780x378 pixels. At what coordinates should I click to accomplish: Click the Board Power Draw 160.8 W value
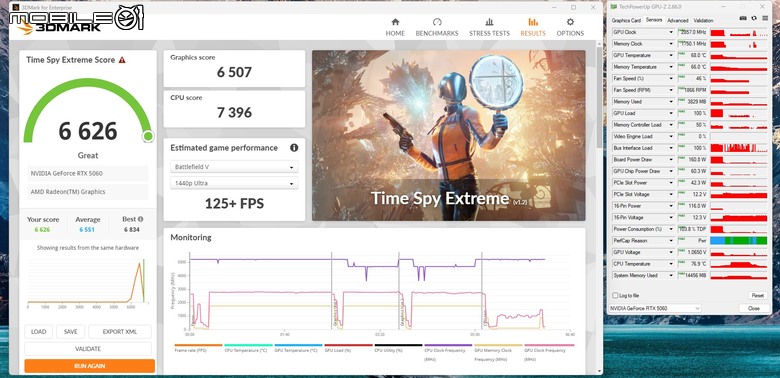coord(693,160)
